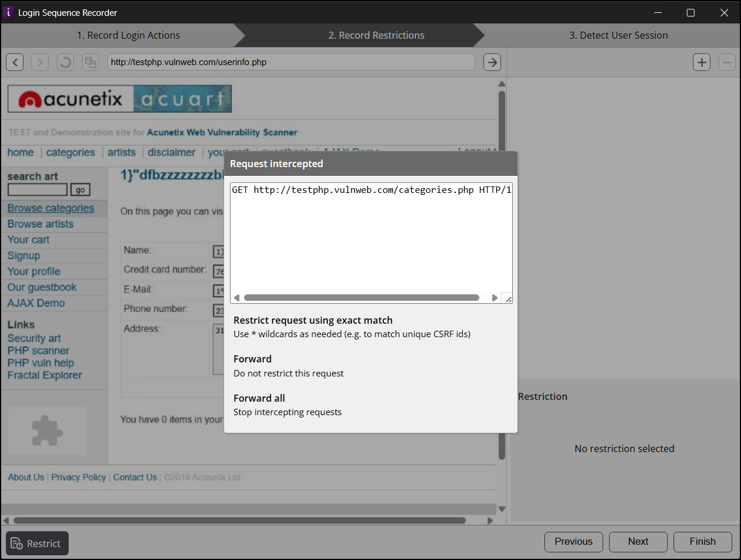Image resolution: width=741 pixels, height=560 pixels.
Task: Click the forward navigation arrow
Action: [40, 62]
